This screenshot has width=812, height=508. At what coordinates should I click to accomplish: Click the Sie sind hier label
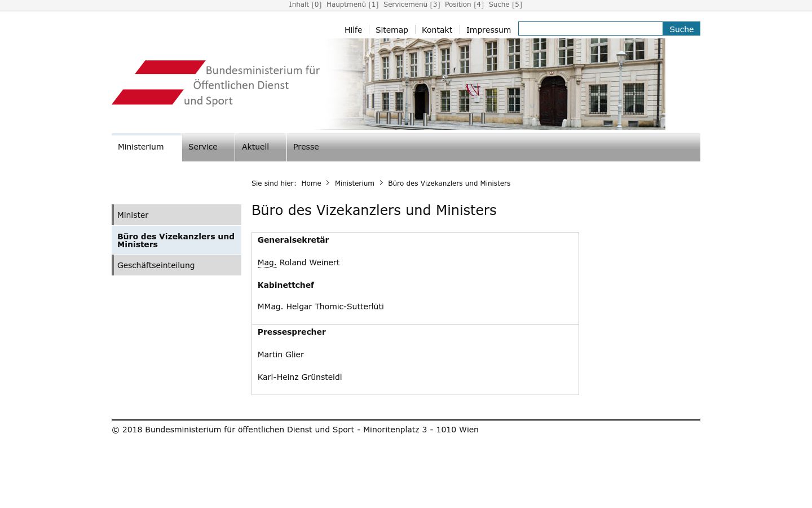tap(274, 183)
